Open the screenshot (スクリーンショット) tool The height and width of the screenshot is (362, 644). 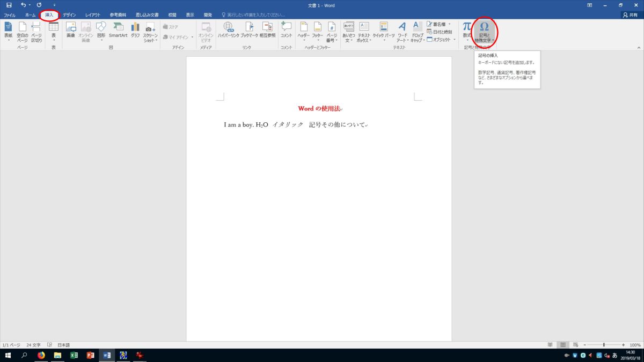point(150,32)
